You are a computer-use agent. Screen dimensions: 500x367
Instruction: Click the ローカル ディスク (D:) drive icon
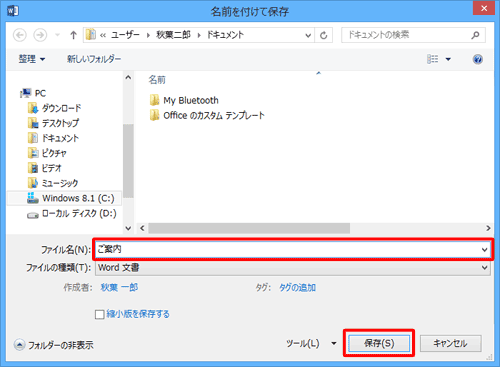click(x=33, y=215)
